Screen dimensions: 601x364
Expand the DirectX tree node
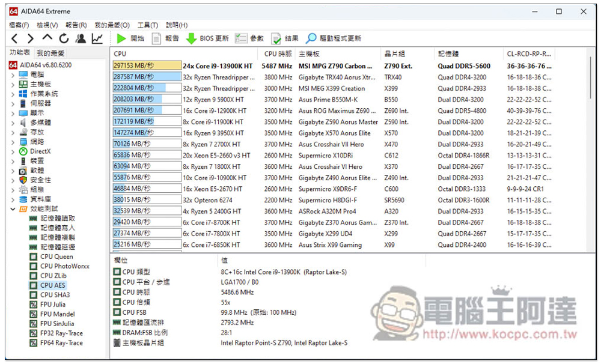click(x=13, y=152)
